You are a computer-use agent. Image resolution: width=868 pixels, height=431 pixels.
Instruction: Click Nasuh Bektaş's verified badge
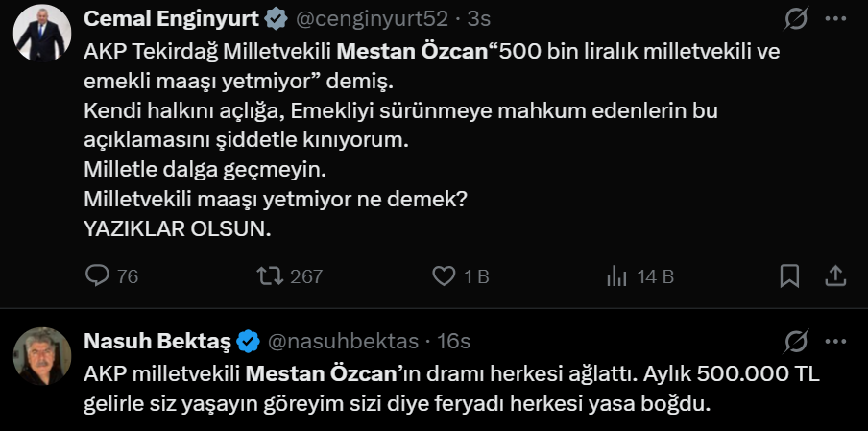249,341
